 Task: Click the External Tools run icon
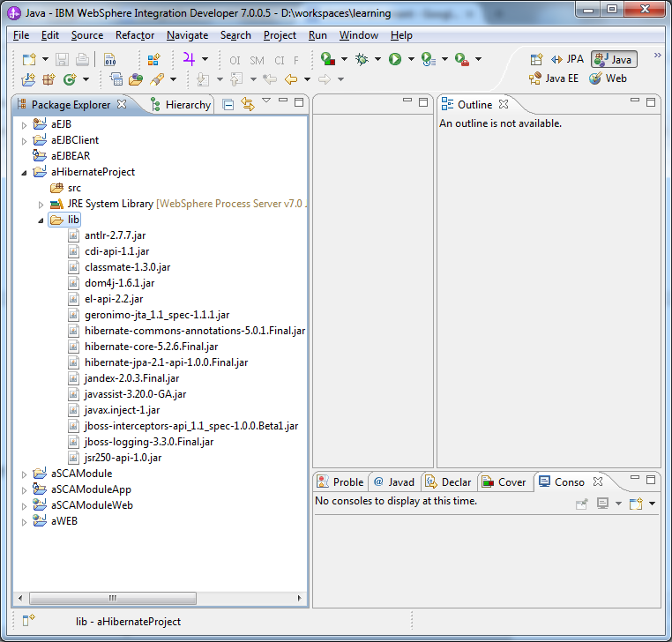[462, 59]
